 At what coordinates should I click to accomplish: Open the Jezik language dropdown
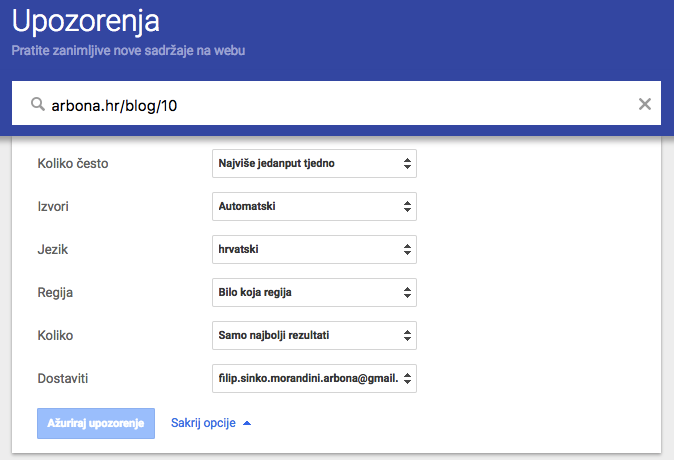[314, 249]
